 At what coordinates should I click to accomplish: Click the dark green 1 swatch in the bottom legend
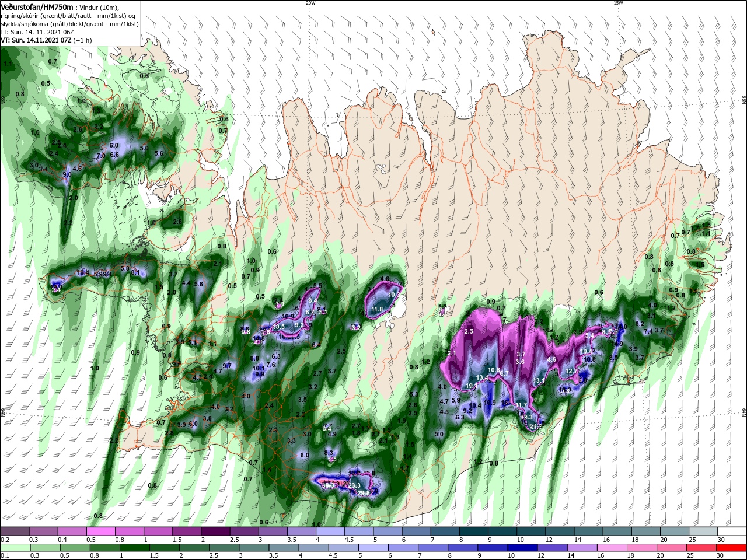pyautogui.click(x=135, y=547)
